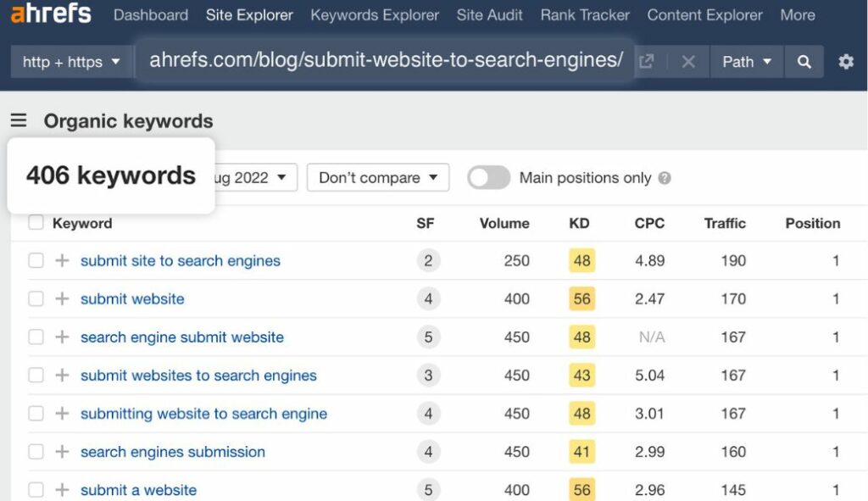
Task: Toggle the Main positions only switch
Action: tap(488, 178)
